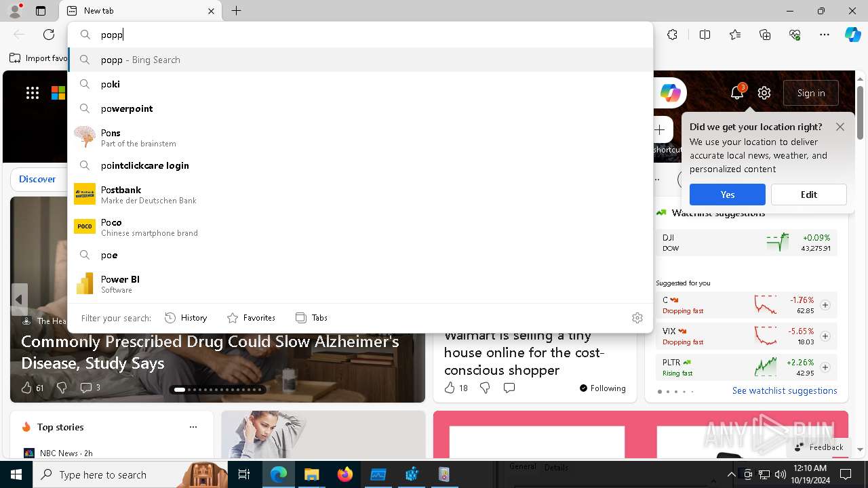Filter the search by Tabs

311,317
